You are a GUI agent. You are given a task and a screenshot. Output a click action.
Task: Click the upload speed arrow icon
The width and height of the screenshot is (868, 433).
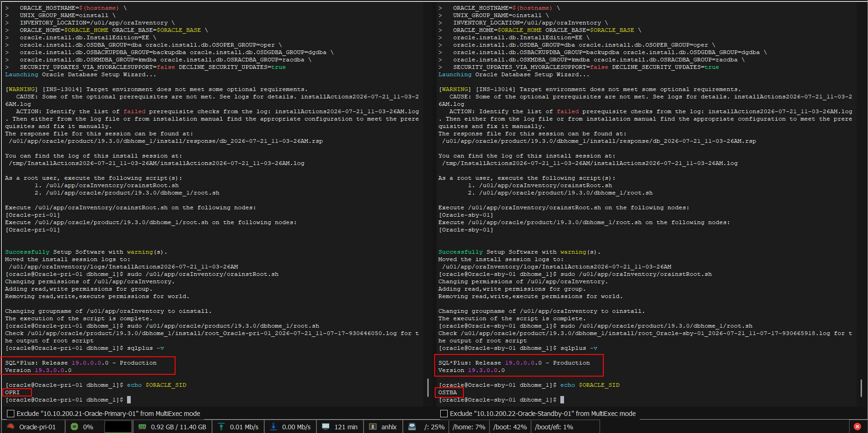click(x=221, y=427)
